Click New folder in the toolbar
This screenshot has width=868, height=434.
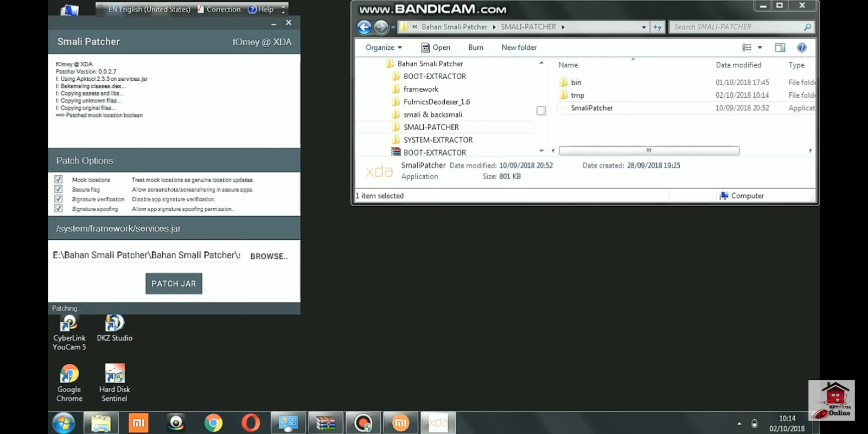click(x=519, y=48)
